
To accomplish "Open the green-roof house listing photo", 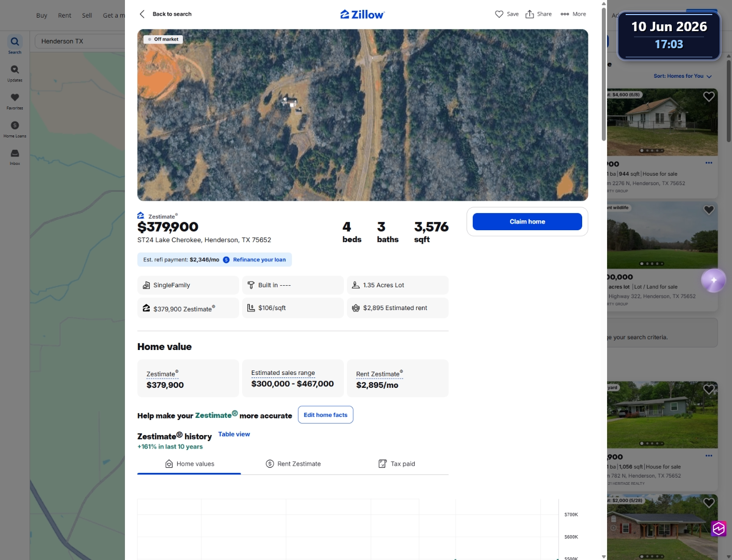I will tap(663, 415).
